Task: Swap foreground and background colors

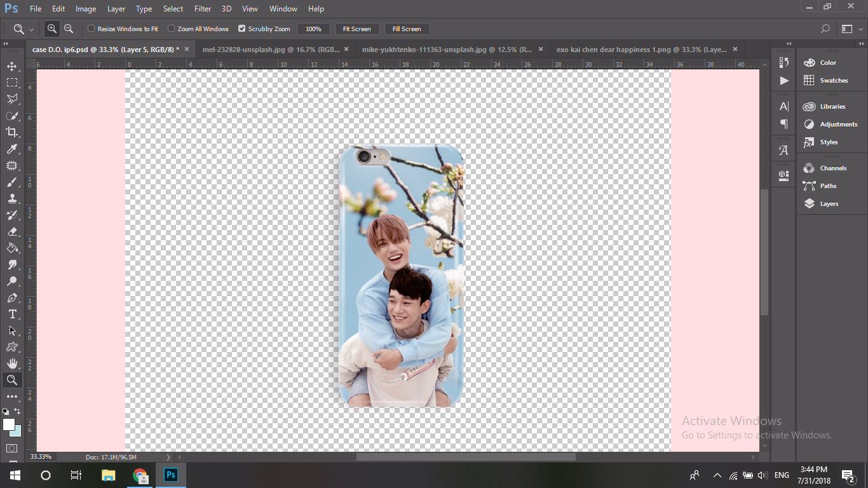Action: coord(17,411)
